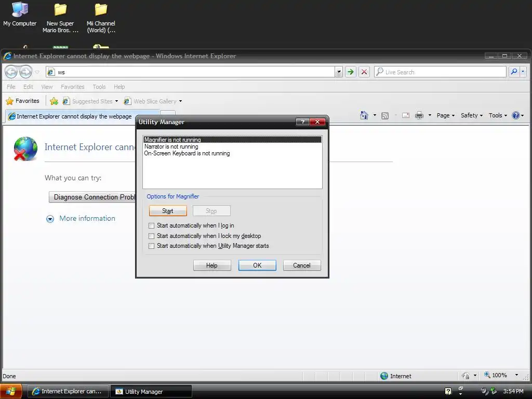Click the blue Help question mark icon
Screen dimensions: 532x399
516,115
